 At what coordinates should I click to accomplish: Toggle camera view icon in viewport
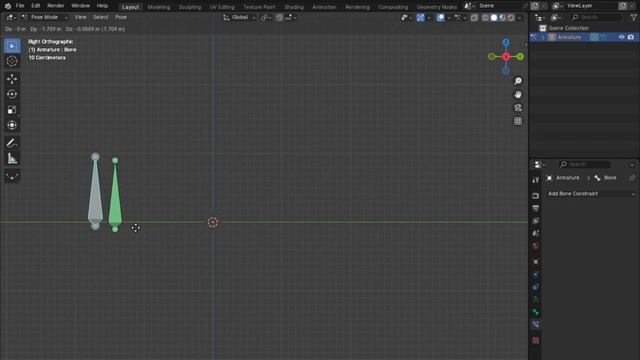click(x=518, y=108)
